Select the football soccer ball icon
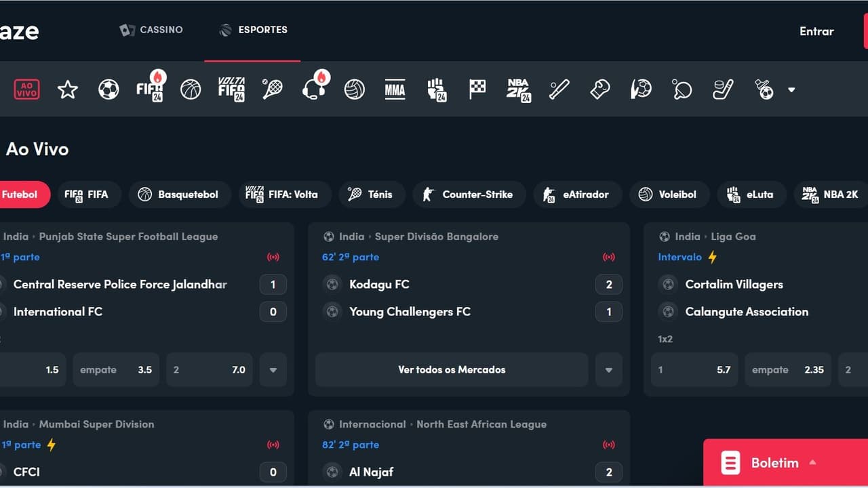This screenshot has width=868, height=488. click(108, 89)
